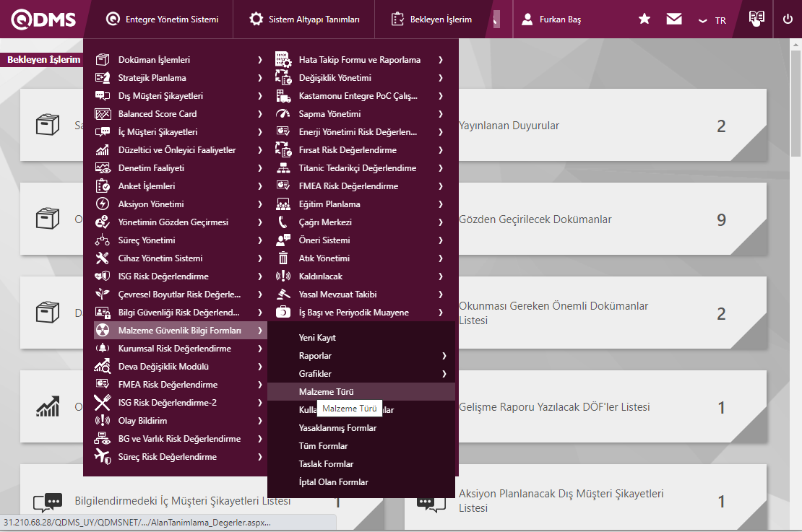Screen dimensions: 802x532
Task: Open the mail envelope icon
Action: coord(674,19)
